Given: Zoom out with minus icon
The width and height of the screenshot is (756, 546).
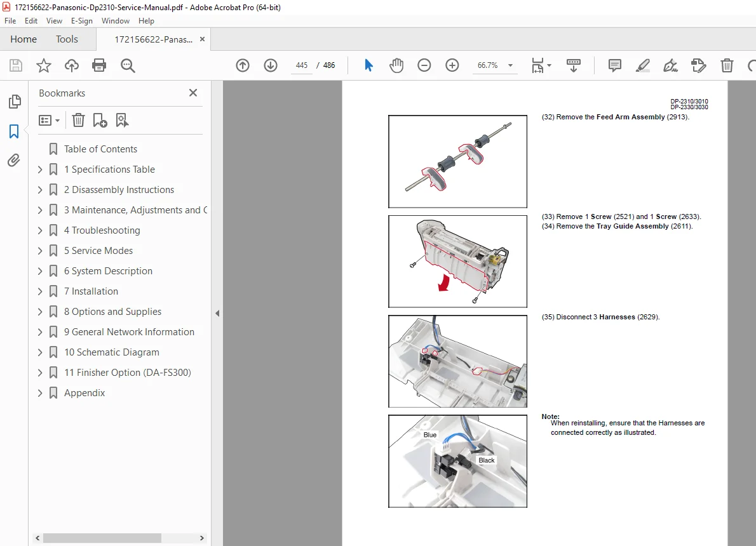Looking at the screenshot, I should (424, 65).
